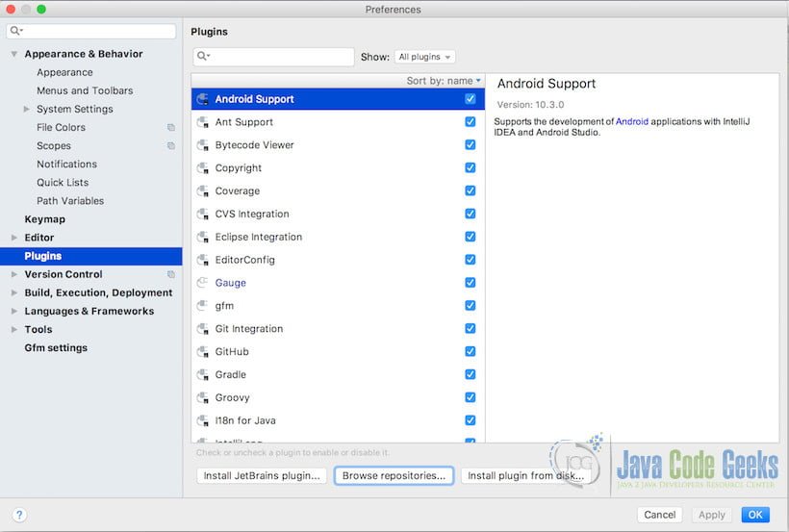Click the Gradle plugin icon

tap(203, 375)
